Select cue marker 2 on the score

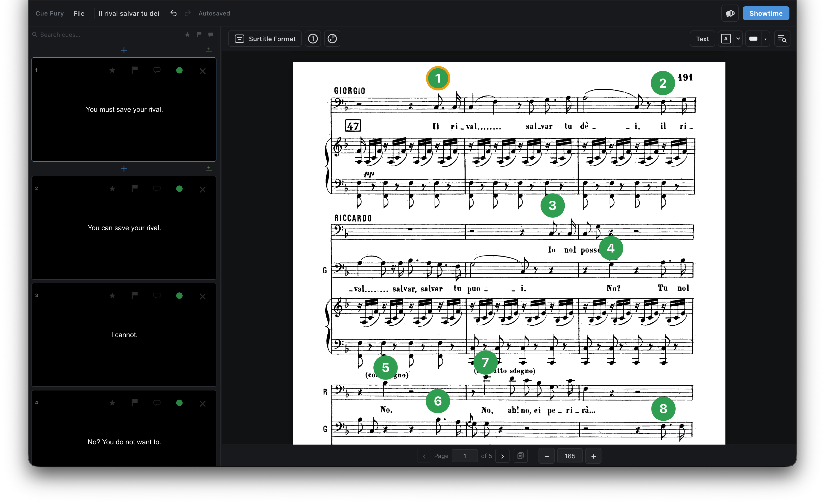(x=663, y=83)
